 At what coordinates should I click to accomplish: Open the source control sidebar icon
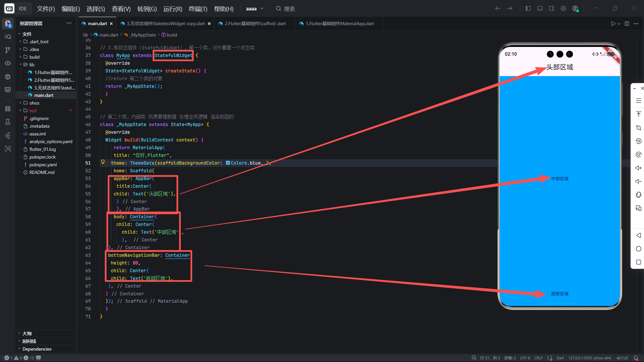8,50
